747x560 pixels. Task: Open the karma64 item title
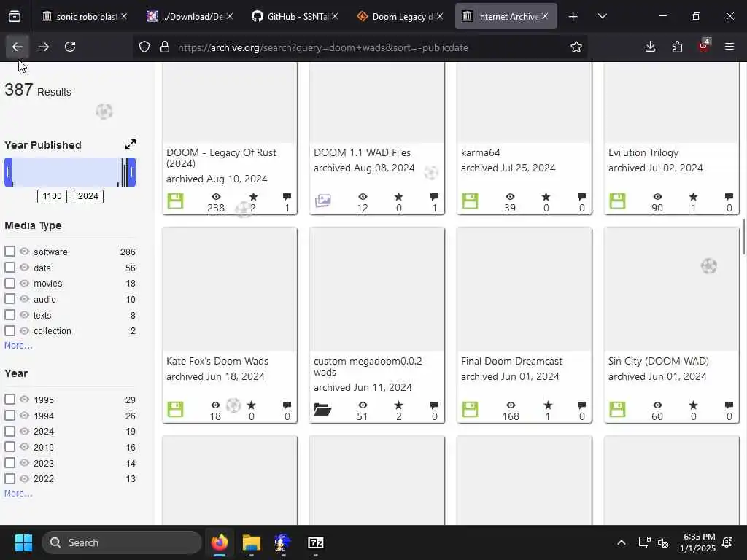pos(480,152)
